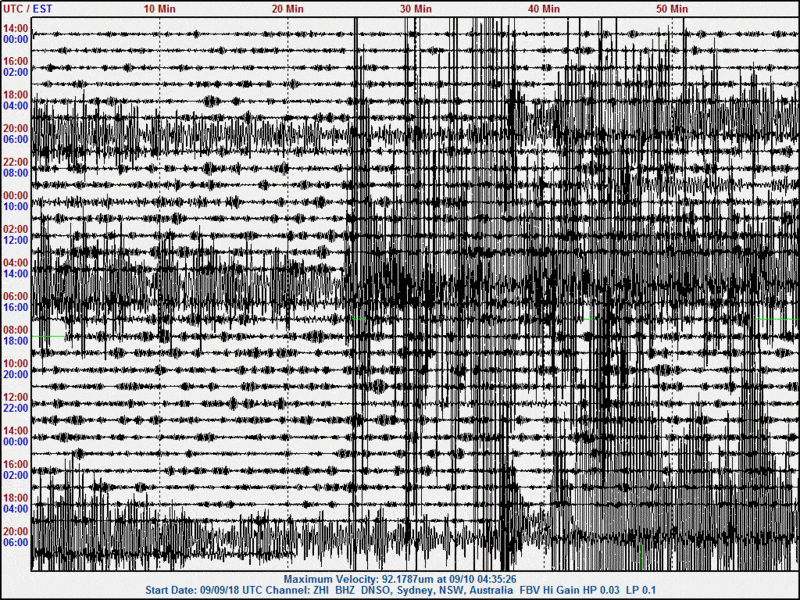Click the 30 Min time marker
This screenshot has width=800, height=600.
416,8
